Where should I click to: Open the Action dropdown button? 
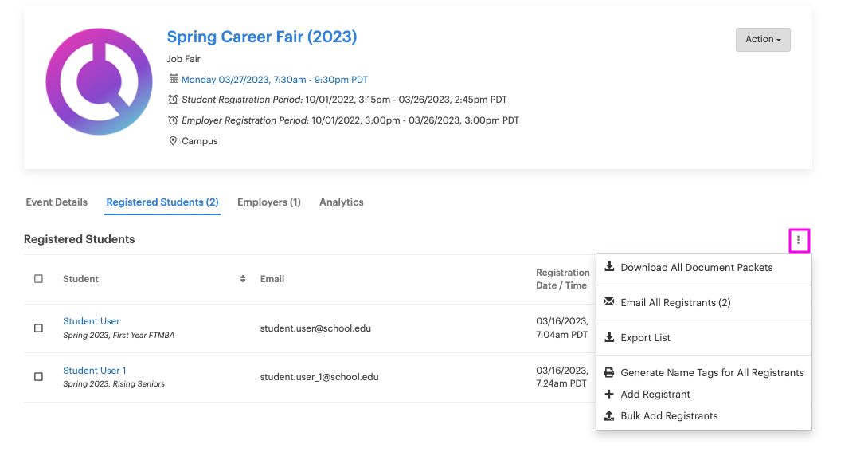pyautogui.click(x=762, y=39)
